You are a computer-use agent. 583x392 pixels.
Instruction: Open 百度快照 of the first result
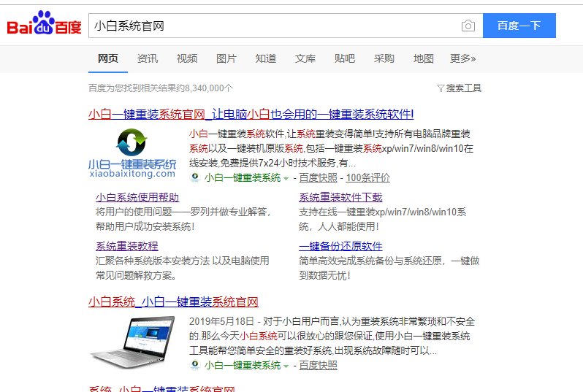coord(318,177)
